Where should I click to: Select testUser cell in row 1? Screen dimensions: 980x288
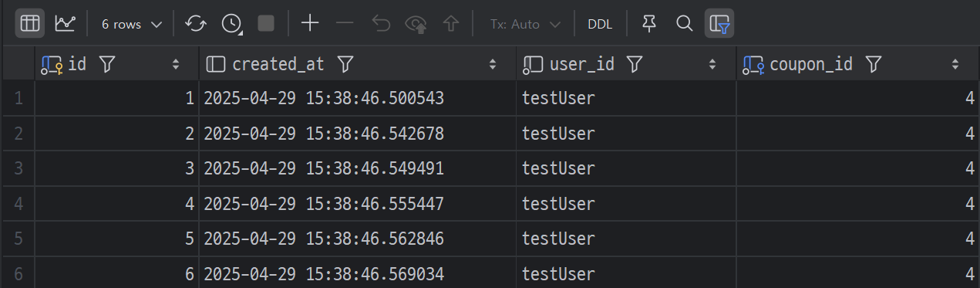pyautogui.click(x=626, y=98)
